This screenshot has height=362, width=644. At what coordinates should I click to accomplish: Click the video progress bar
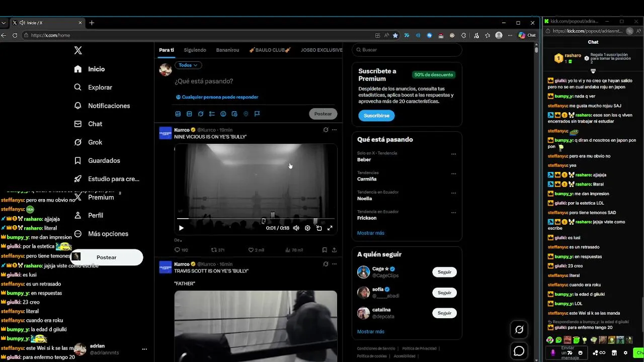pos(256,219)
